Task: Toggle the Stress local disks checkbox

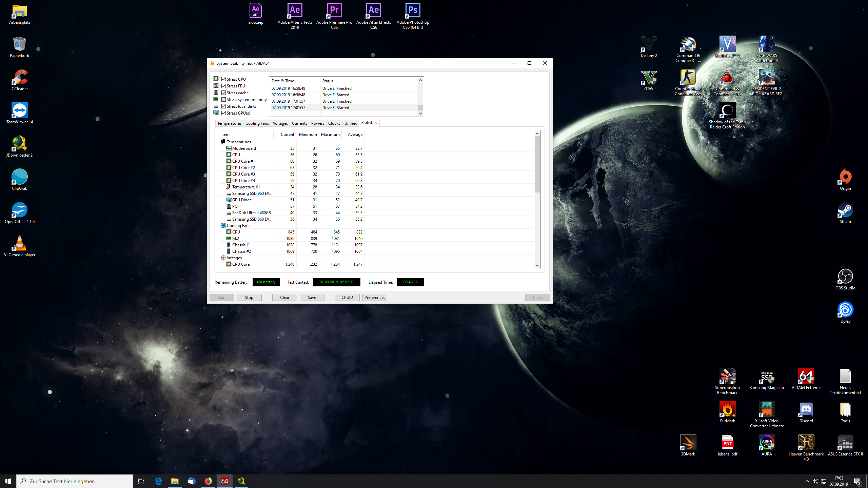Action: pyautogui.click(x=224, y=106)
